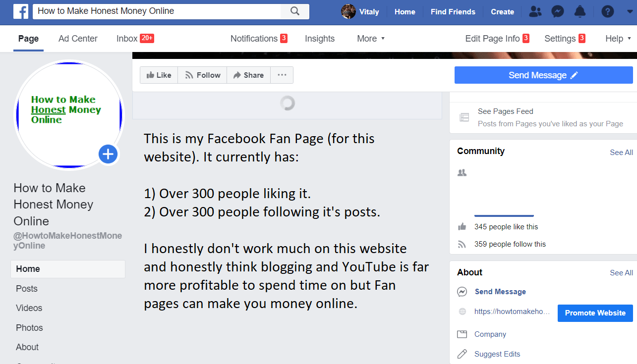
Task: Click the thumbs-up icon beside 345 people
Action: pyautogui.click(x=462, y=226)
